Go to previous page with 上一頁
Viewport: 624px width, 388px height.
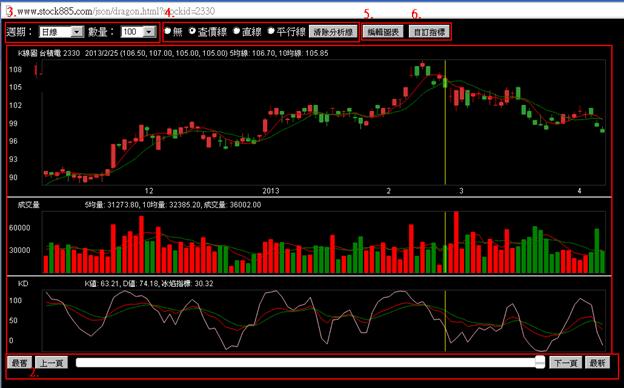point(51,363)
